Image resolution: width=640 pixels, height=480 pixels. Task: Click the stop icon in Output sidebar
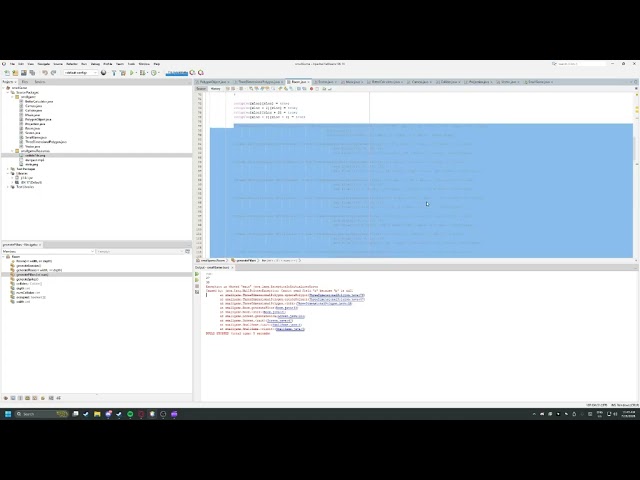pos(197,286)
